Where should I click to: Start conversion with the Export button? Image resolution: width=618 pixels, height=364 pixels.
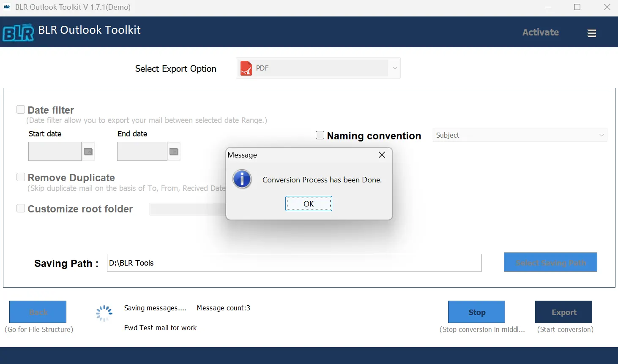click(x=563, y=312)
